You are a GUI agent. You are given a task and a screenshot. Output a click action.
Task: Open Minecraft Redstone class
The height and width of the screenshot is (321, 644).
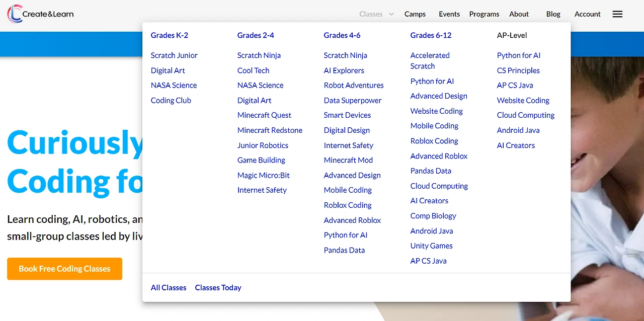[x=270, y=130]
